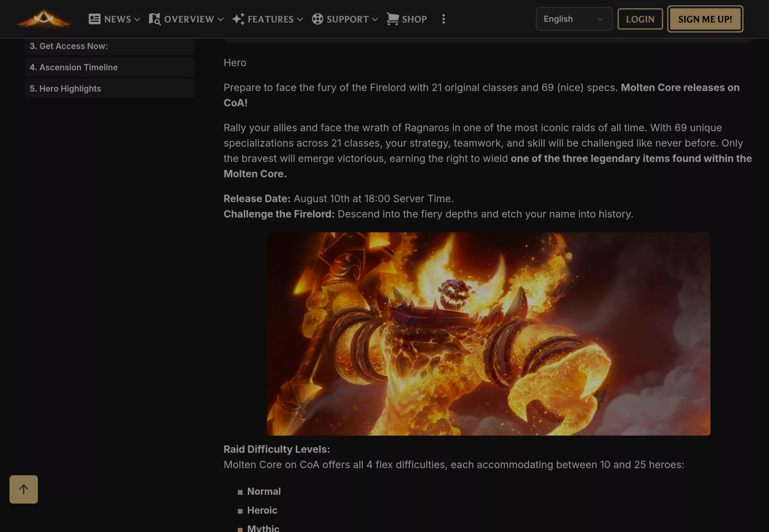Click the 'Hero' heading text

pos(235,63)
